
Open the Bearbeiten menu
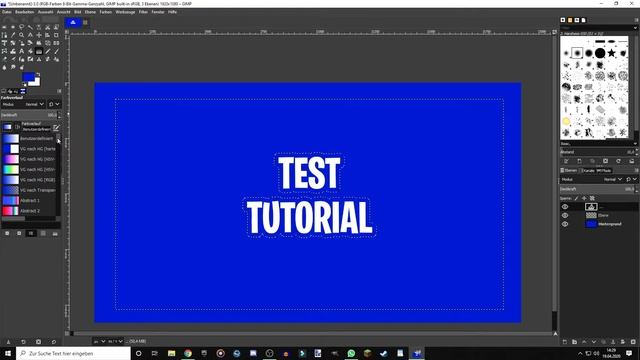coord(24,12)
